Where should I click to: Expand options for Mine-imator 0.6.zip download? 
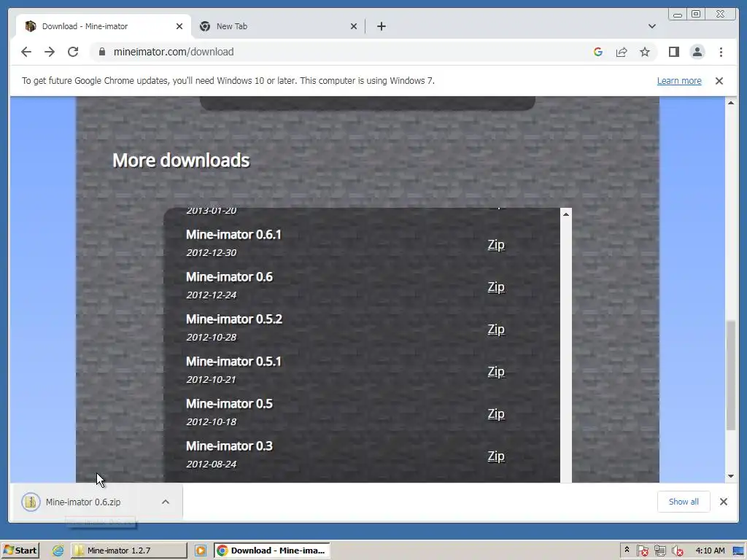[x=166, y=502]
